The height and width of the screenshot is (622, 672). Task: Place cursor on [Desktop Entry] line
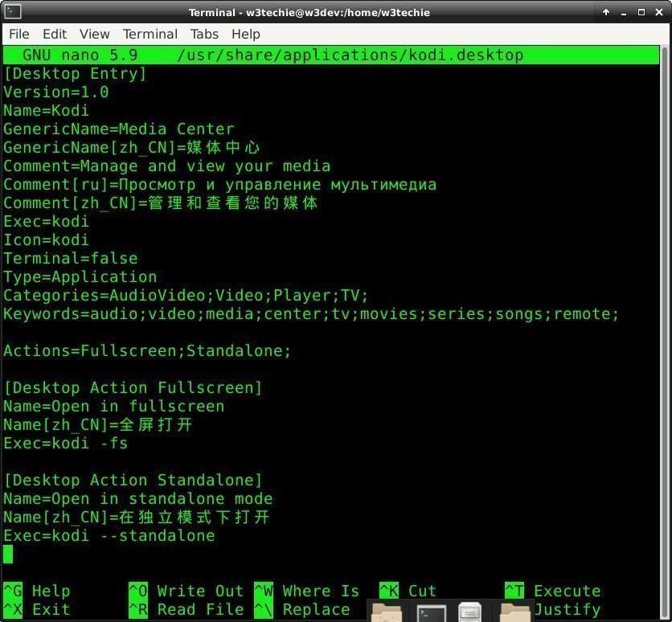click(75, 74)
